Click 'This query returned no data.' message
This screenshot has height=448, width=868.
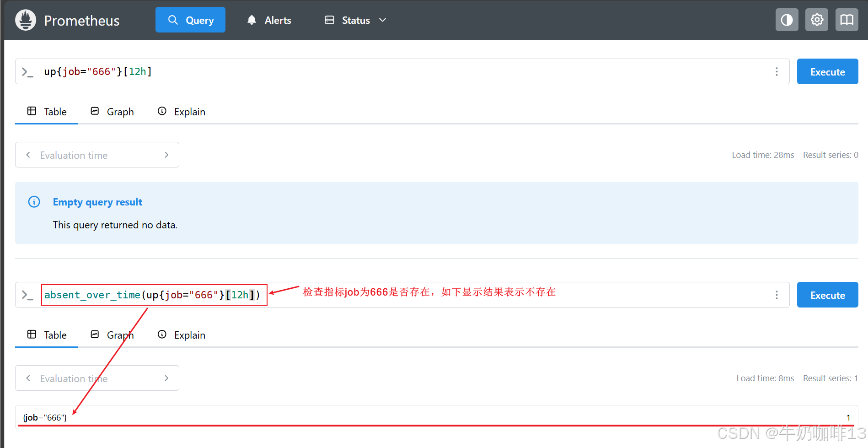115,225
